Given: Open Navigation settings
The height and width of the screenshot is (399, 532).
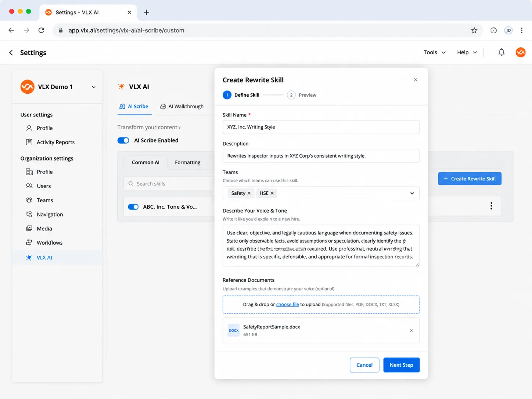Looking at the screenshot, I should (44, 215).
